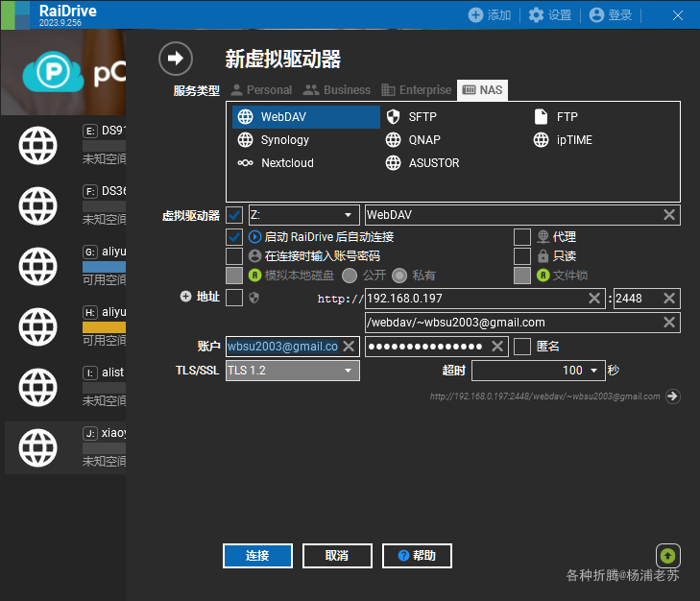Click the green upload arrow icon
700x601 pixels.
668,556
